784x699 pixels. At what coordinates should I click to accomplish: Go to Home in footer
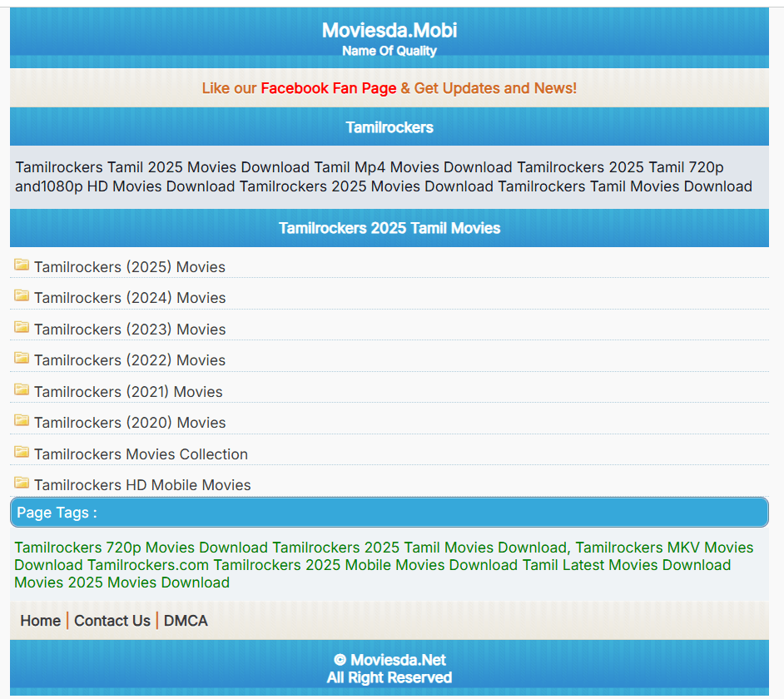tap(41, 621)
